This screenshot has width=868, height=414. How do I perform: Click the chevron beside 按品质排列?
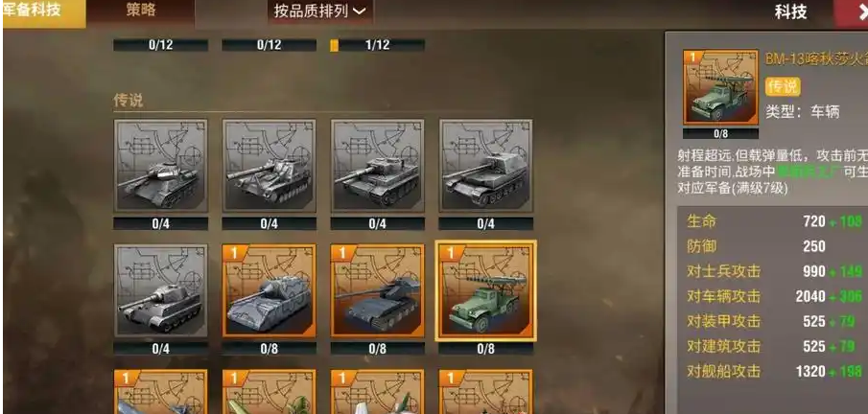coord(360,11)
